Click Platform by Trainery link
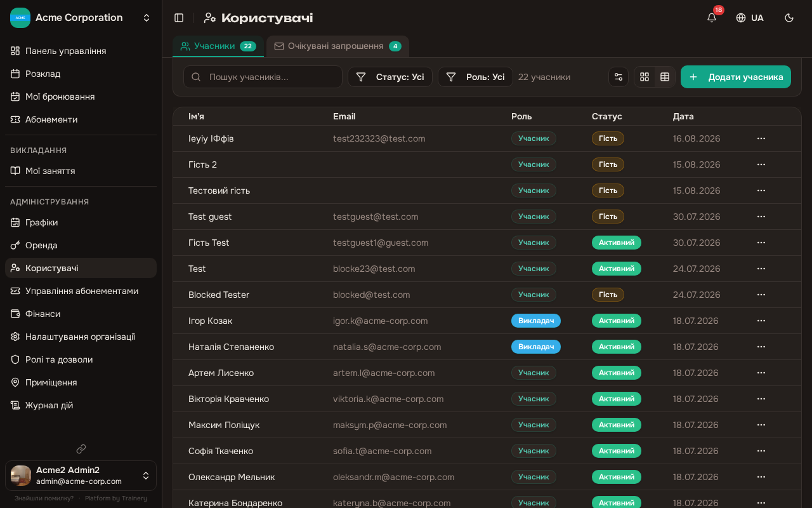This screenshot has height=508, width=812. 116,498
